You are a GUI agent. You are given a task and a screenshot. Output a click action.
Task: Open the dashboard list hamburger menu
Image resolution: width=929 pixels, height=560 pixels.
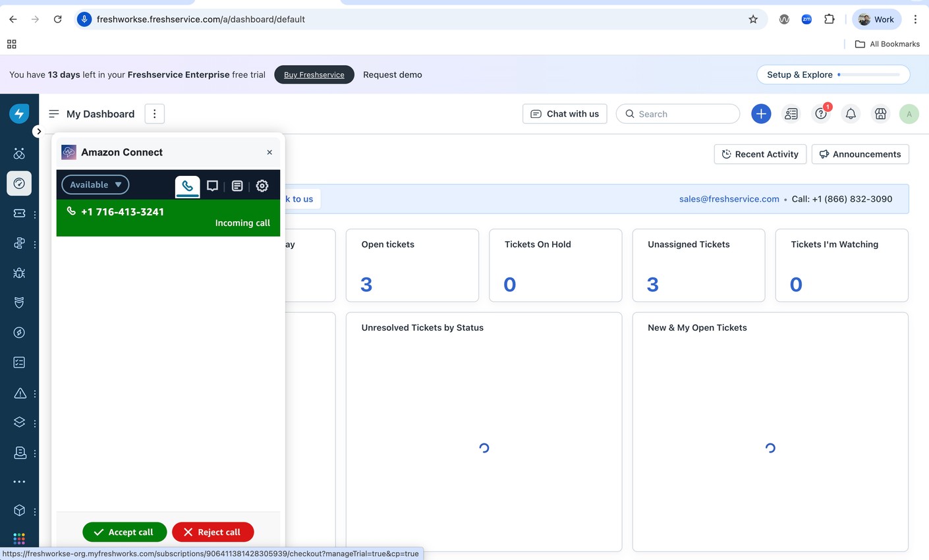53,113
